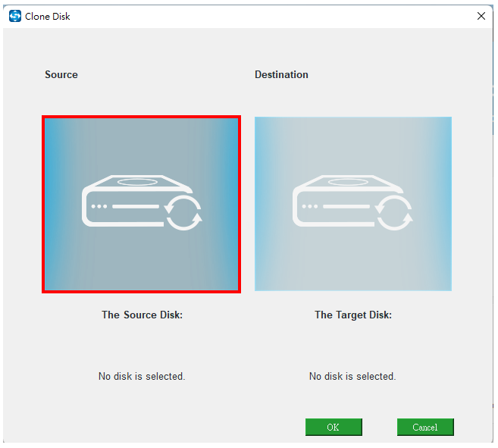This screenshot has height=448, width=498.
Task: Confirm with the OK button
Action: [x=334, y=427]
